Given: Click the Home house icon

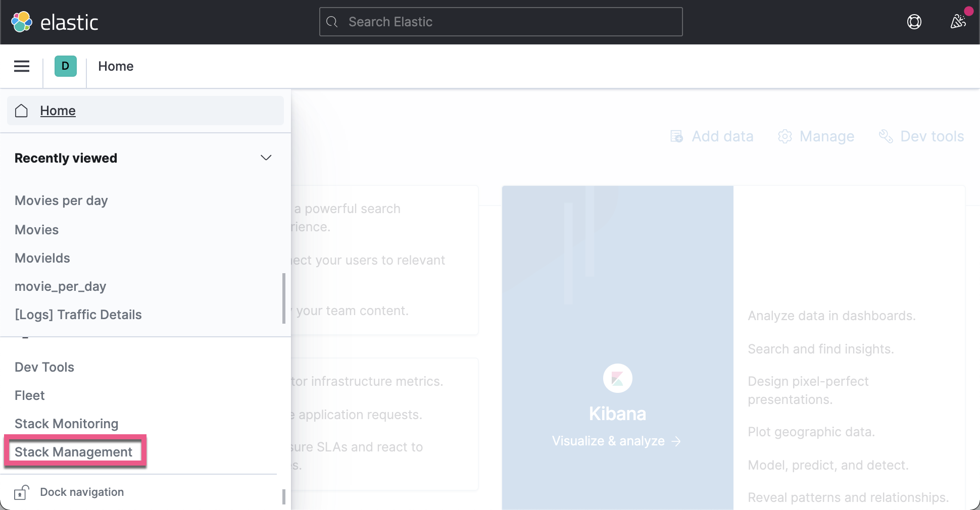Looking at the screenshot, I should coord(21,111).
